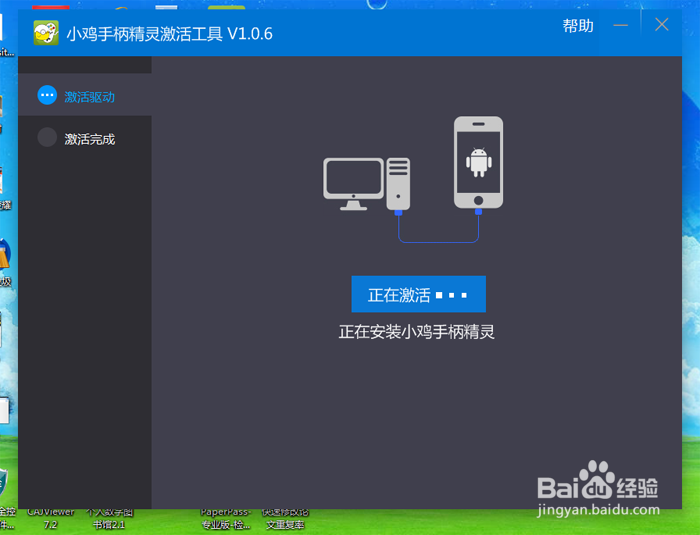Click the 正在安装小鸡手柄精灵 status text

(x=417, y=332)
